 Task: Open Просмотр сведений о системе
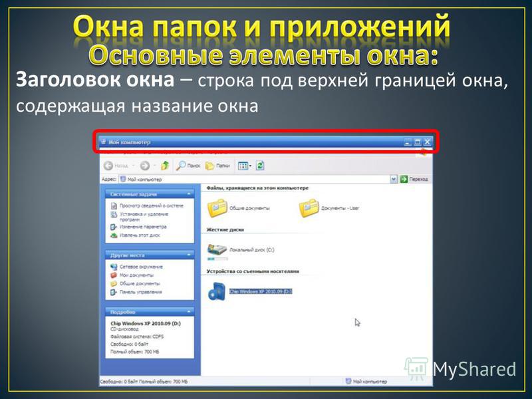tap(147, 205)
